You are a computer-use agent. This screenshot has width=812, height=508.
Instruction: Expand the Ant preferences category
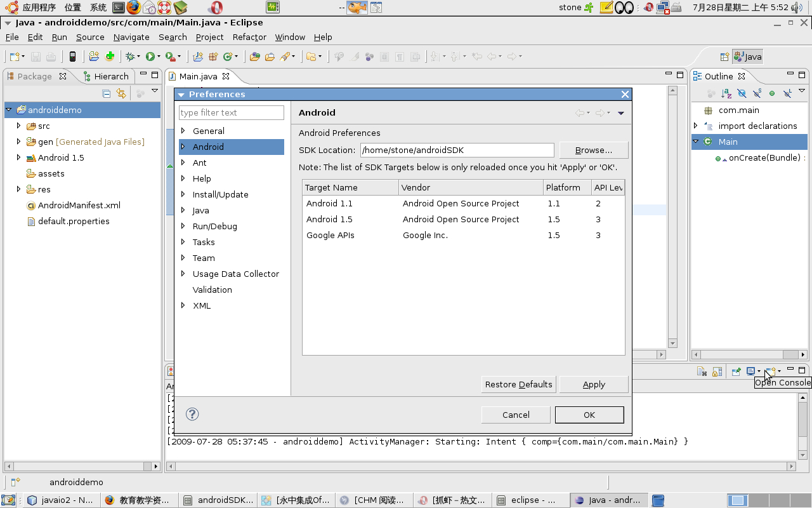183,163
